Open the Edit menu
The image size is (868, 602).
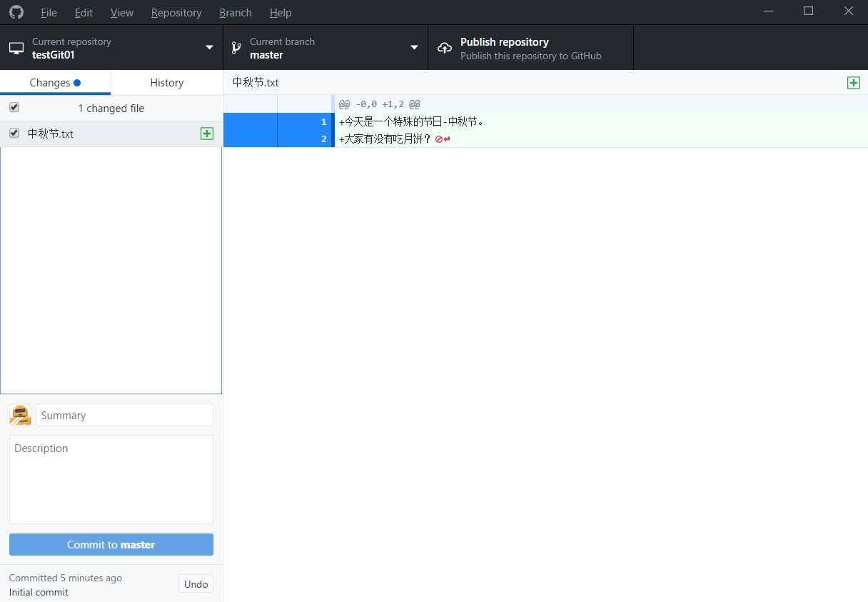point(84,13)
